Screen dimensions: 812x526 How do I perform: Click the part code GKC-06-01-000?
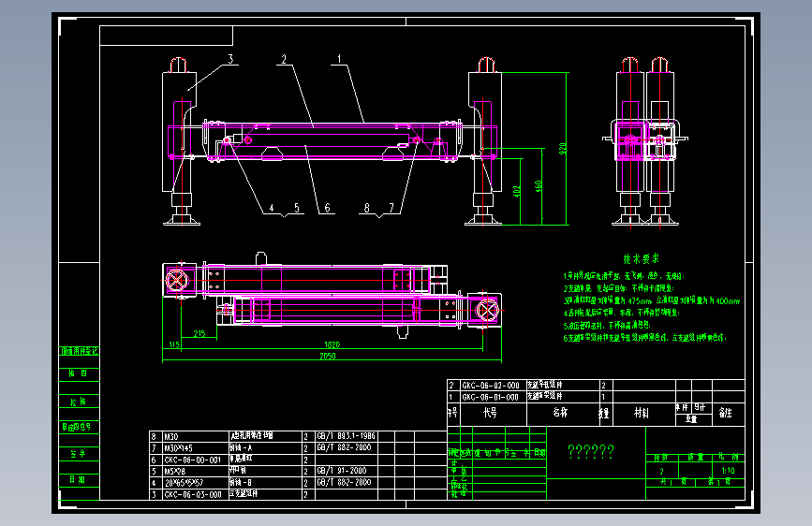[491, 397]
